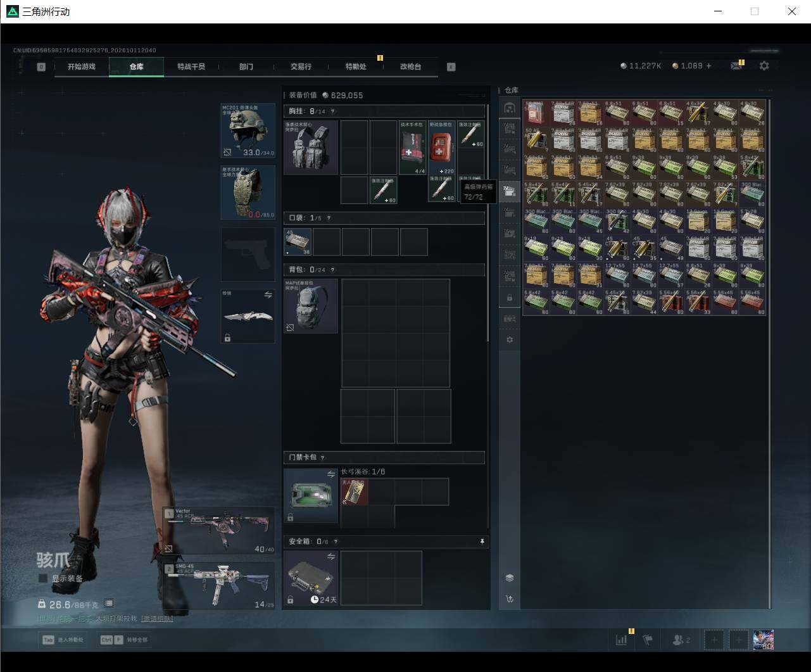Select the melee knife slot
Viewport: 811px width, 672px height.
248,316
